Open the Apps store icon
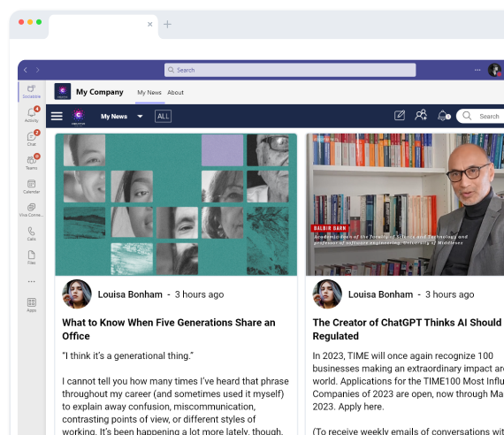This screenshot has height=435, width=504. tap(32, 305)
